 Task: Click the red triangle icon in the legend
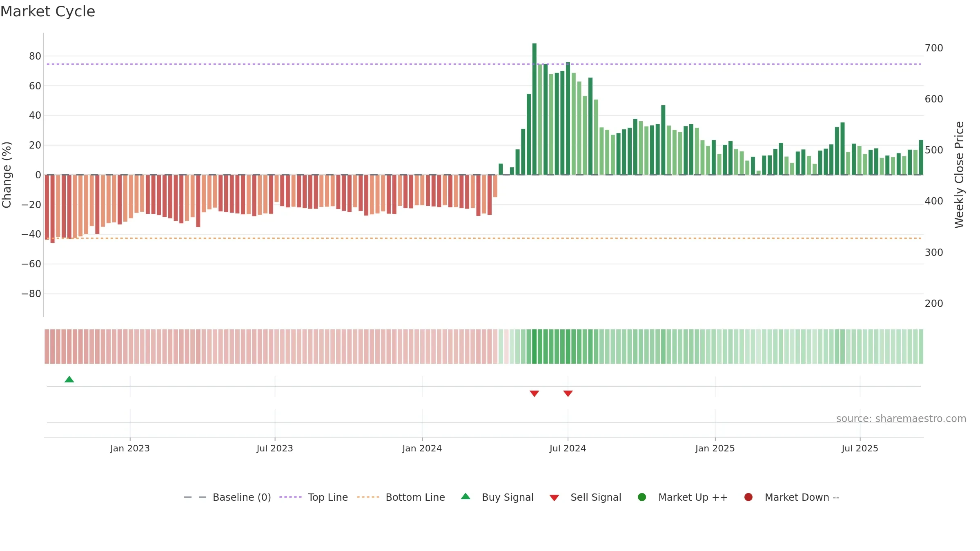point(554,498)
